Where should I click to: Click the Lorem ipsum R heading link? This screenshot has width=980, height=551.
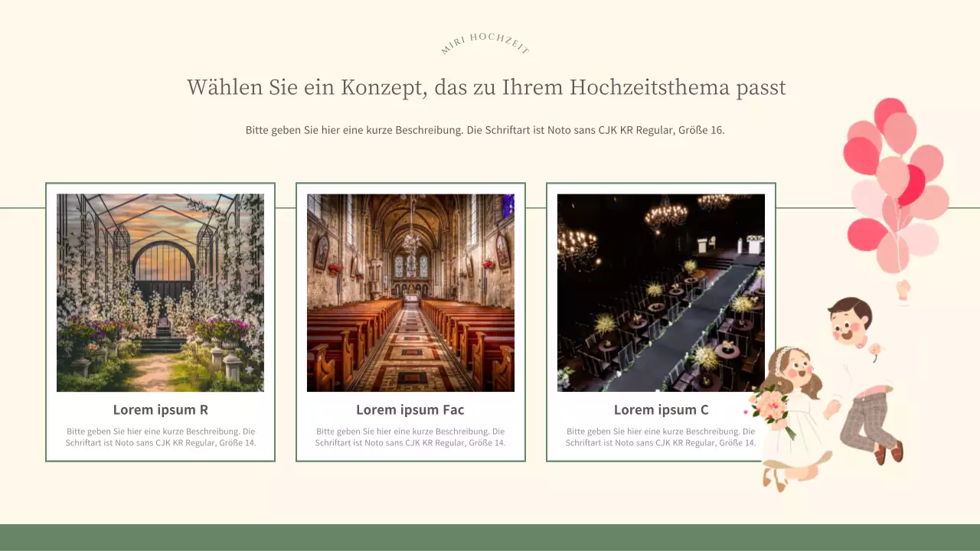pyautogui.click(x=160, y=409)
